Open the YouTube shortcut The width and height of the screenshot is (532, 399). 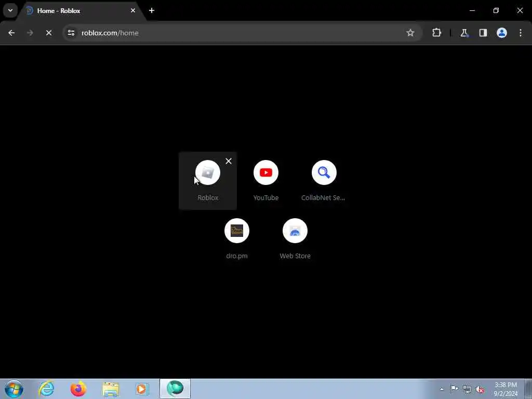click(x=265, y=181)
